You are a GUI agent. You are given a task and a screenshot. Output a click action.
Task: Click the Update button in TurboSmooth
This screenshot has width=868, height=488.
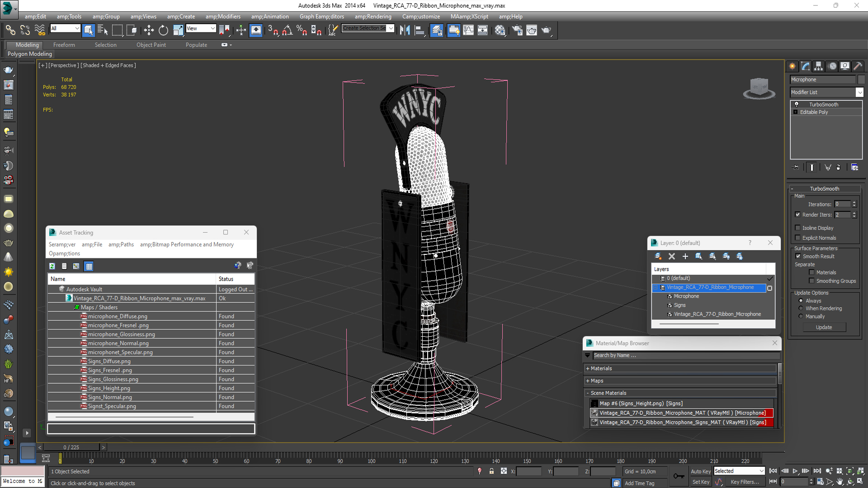(x=824, y=327)
